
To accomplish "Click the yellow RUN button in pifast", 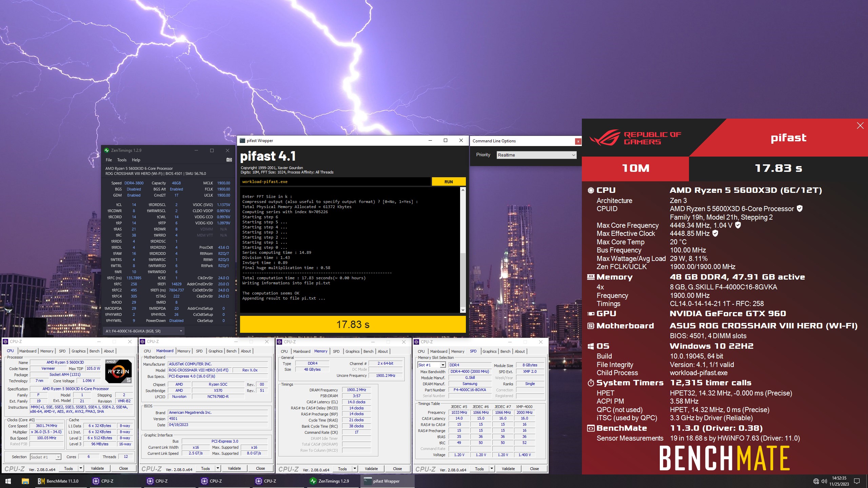I will pos(449,182).
